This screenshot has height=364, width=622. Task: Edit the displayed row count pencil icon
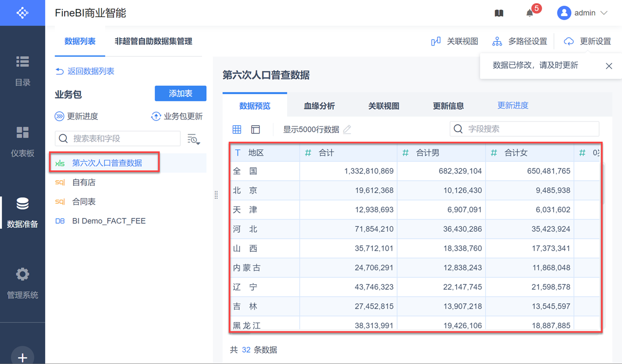point(347,129)
